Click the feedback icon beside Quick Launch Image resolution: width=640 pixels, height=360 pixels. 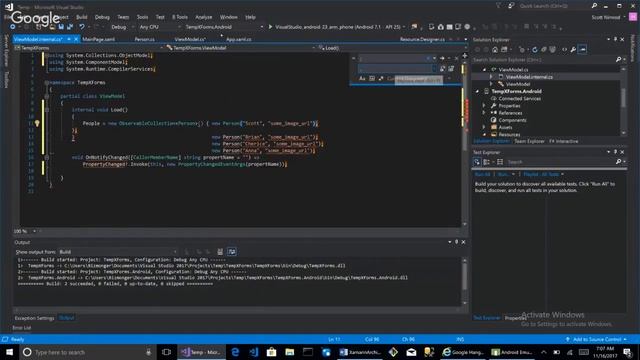point(511,6)
